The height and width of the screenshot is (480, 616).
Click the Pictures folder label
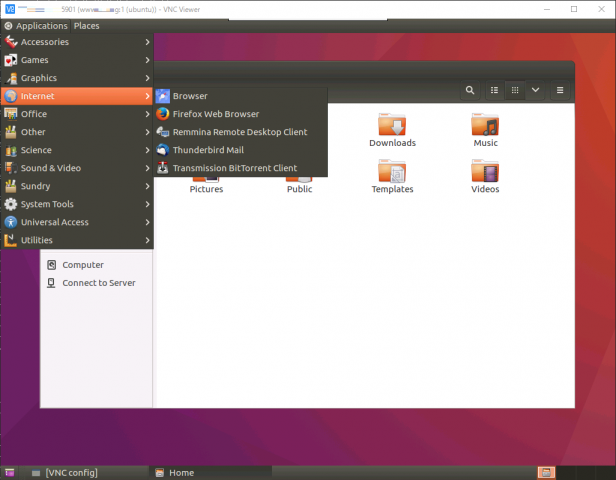tap(206, 189)
